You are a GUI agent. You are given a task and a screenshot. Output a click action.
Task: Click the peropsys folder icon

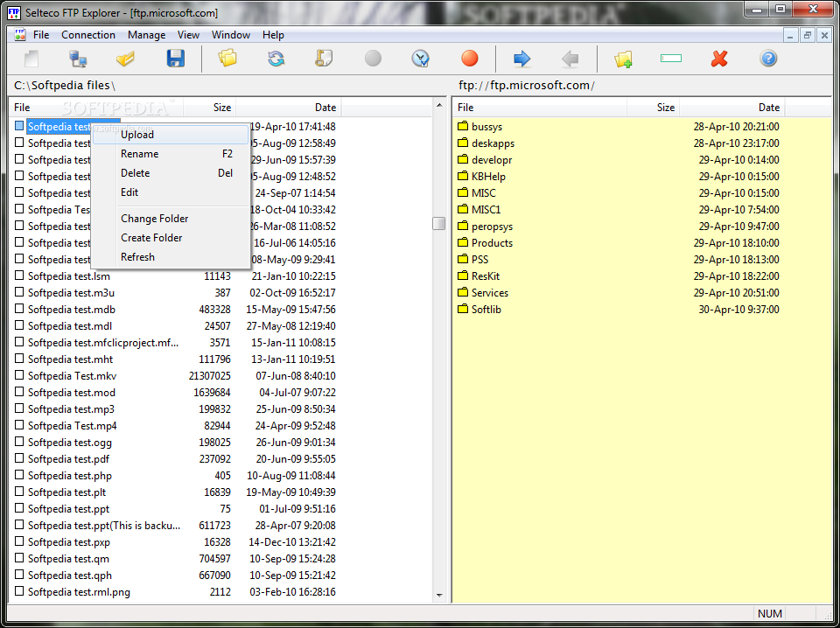(464, 226)
